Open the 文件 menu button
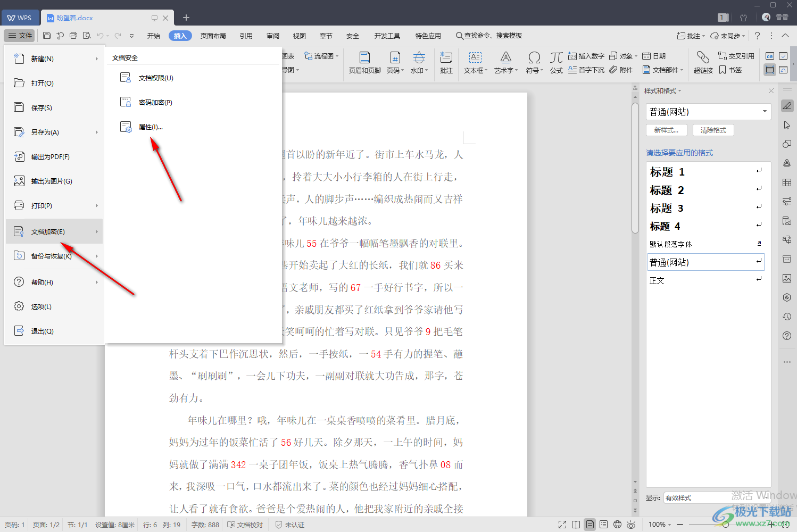The image size is (797, 532). point(20,36)
